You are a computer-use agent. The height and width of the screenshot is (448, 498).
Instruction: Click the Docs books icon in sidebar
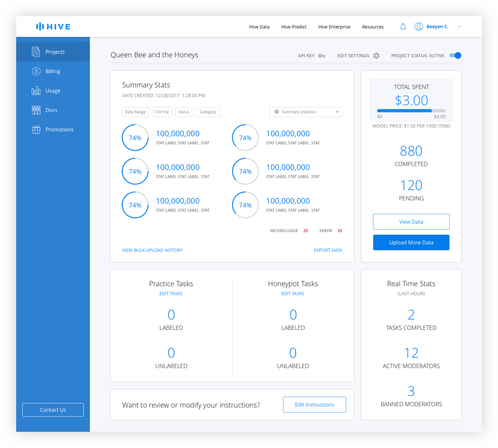pos(36,110)
